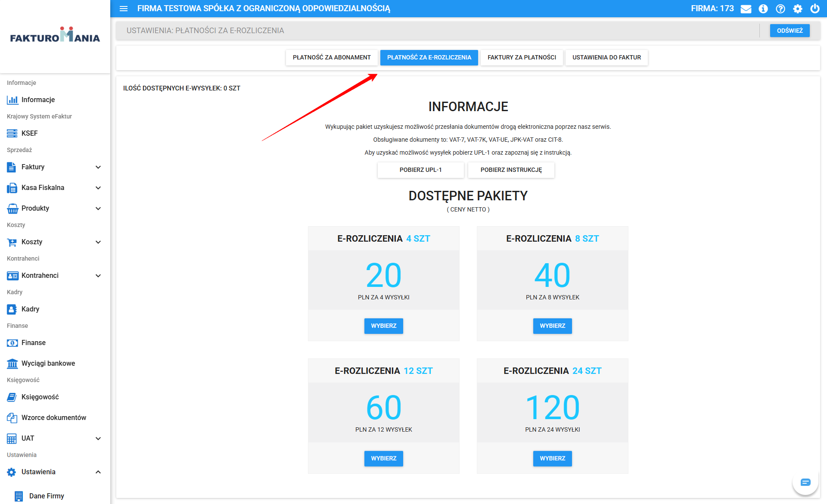Open the chat bubble widget
Screen dimensions: 827x504
coord(805,482)
